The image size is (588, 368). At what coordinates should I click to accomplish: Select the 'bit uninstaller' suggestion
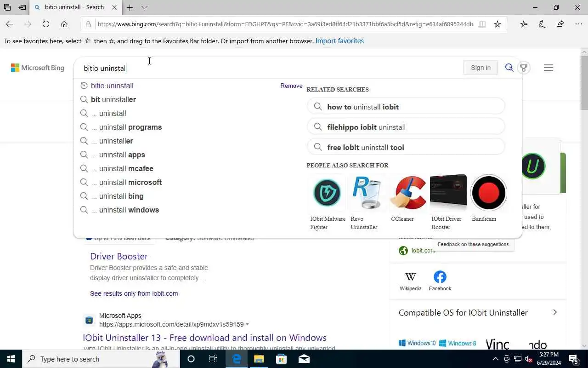[x=113, y=99]
